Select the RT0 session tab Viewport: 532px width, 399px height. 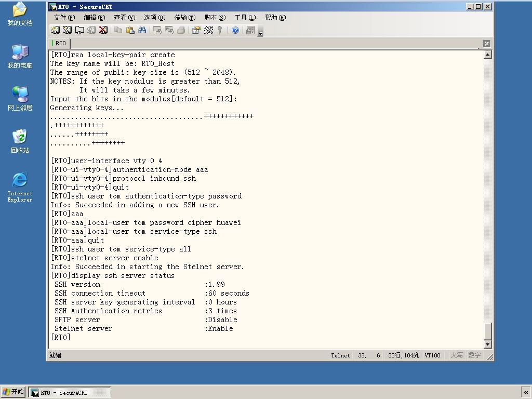60,43
